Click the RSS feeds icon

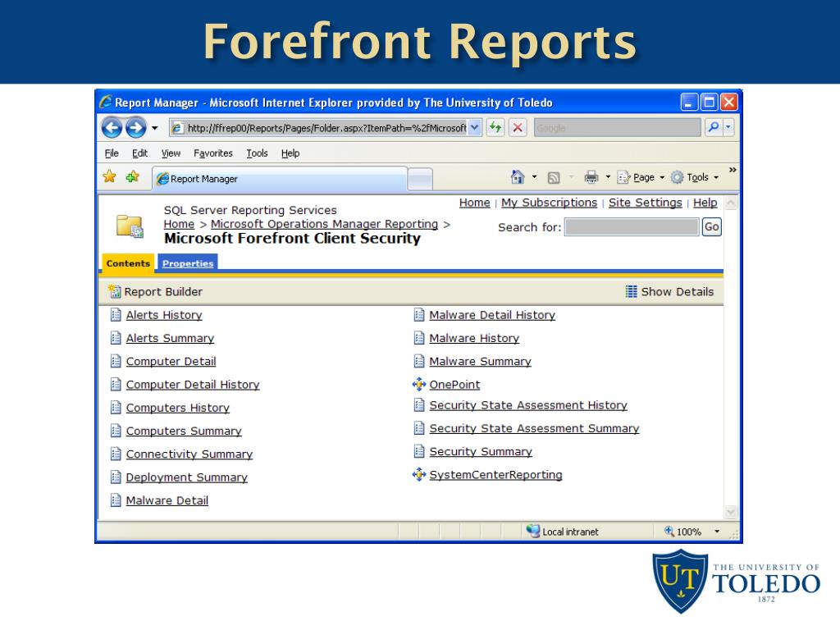coord(554,177)
